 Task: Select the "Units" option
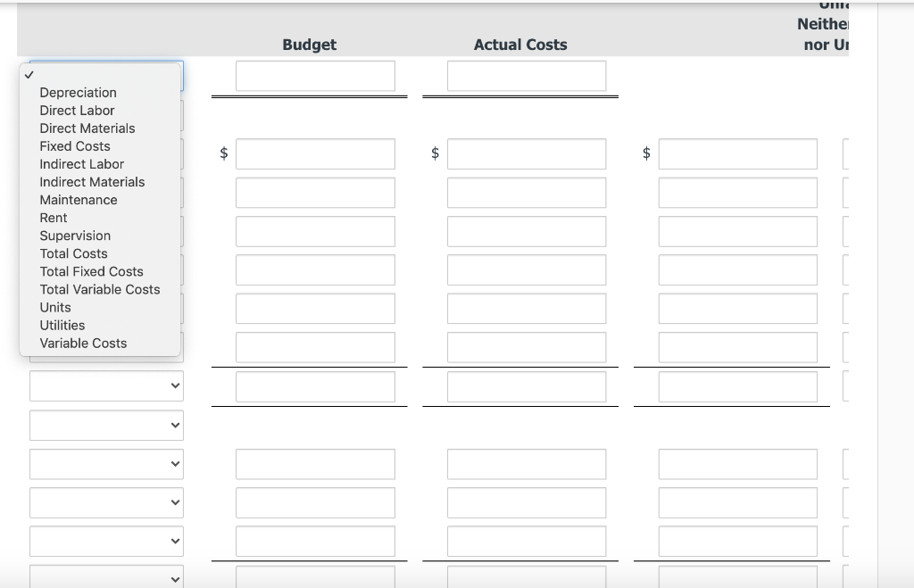tap(55, 307)
